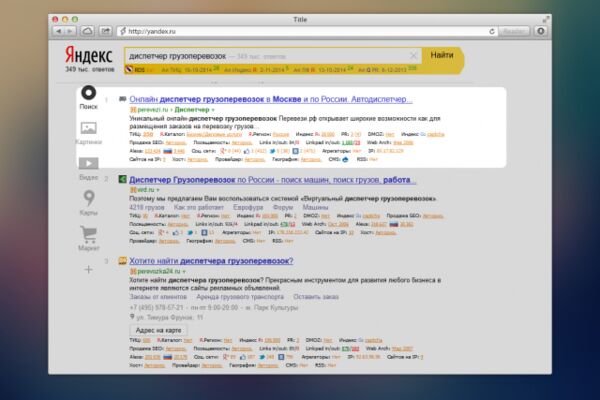Screen dimensions: 600x400
Task: Open the Хотите найти диспетчера грузоперевозок link
Action: (x=211, y=261)
